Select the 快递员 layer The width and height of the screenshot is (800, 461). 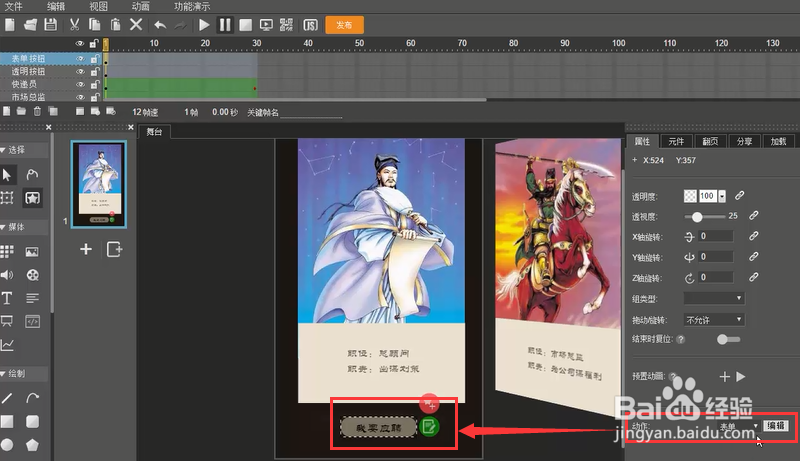tap(24, 84)
